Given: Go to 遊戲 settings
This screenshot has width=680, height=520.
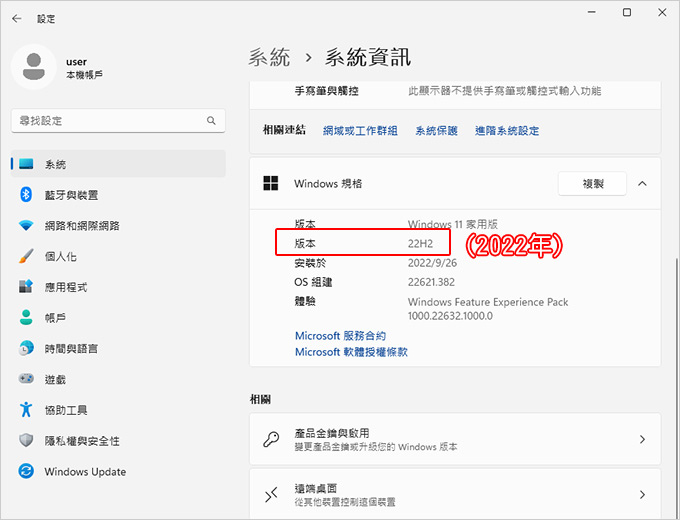Looking at the screenshot, I should point(118,379).
